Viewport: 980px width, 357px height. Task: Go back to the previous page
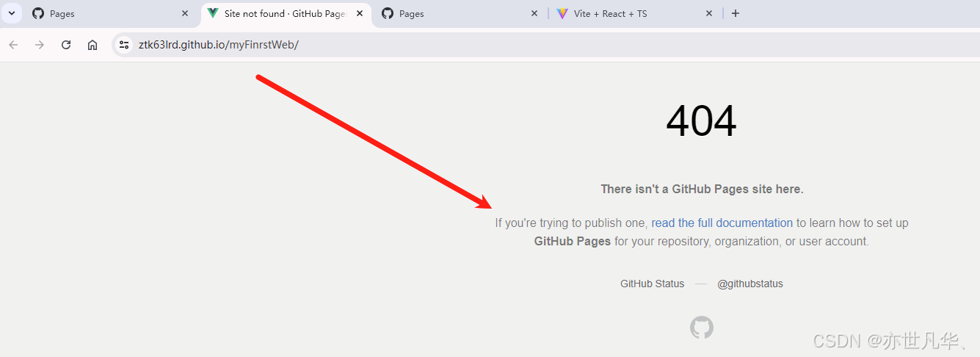[x=13, y=45]
